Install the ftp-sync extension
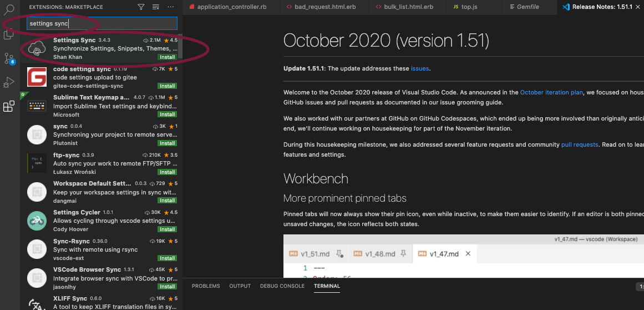Image resolution: width=644 pixels, height=310 pixels. pyautogui.click(x=168, y=172)
